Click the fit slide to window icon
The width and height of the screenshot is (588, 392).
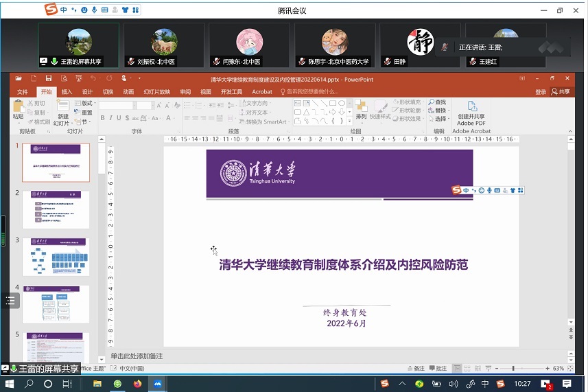(x=570, y=369)
